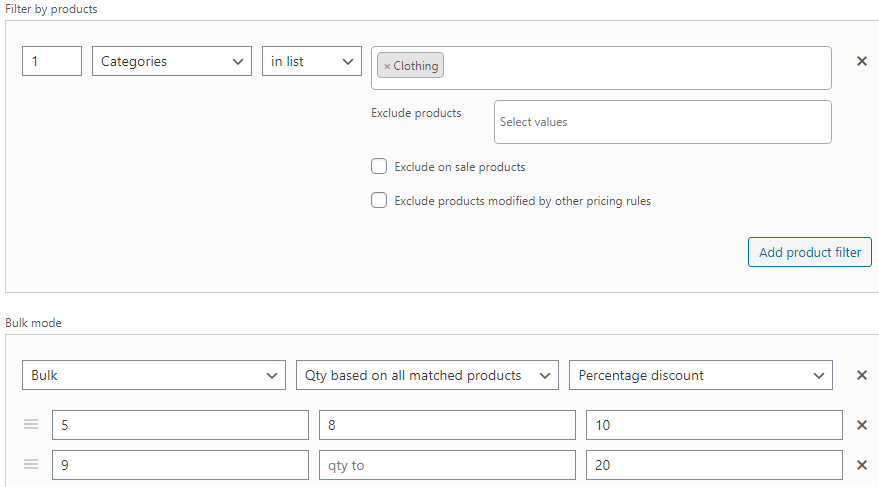879x487 pixels.
Task: Click the empty 'qty to' field
Action: pos(447,465)
